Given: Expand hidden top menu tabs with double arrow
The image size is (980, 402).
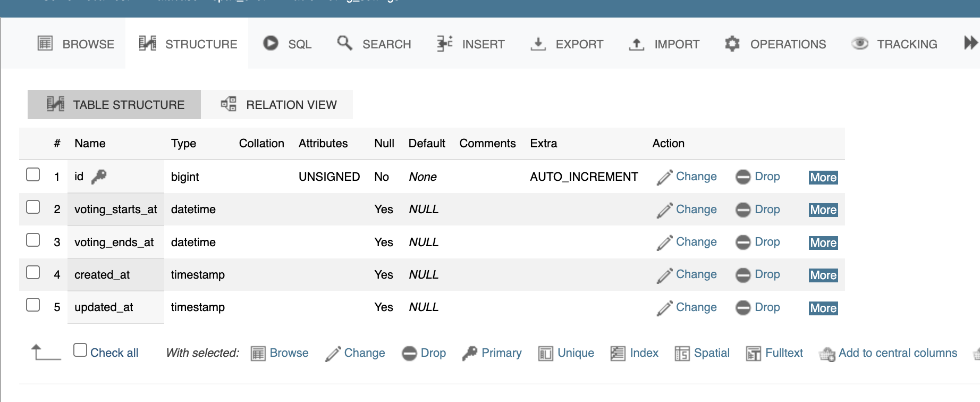Looking at the screenshot, I should (x=970, y=43).
